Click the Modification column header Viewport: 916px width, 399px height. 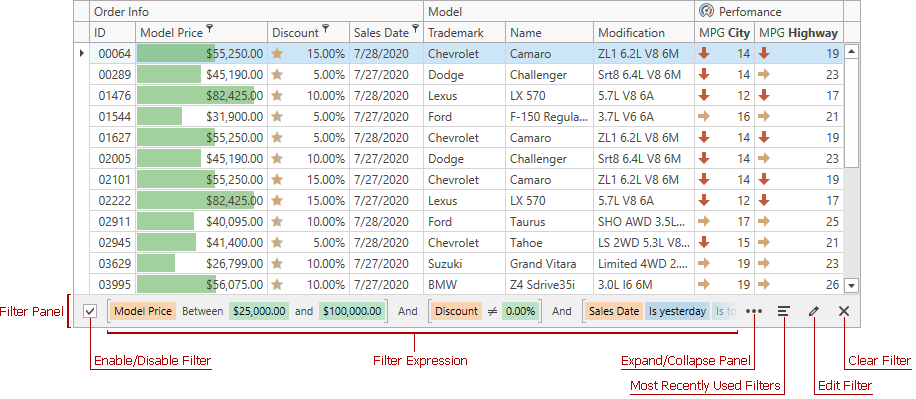coord(644,33)
